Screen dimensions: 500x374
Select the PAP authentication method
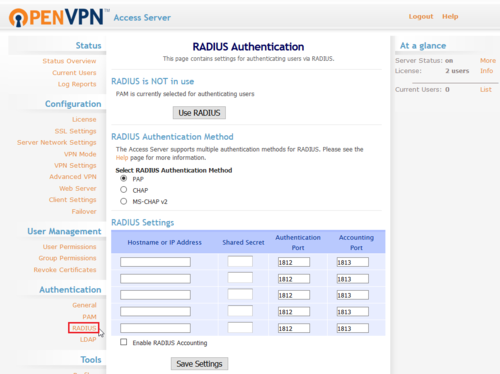[x=124, y=179]
